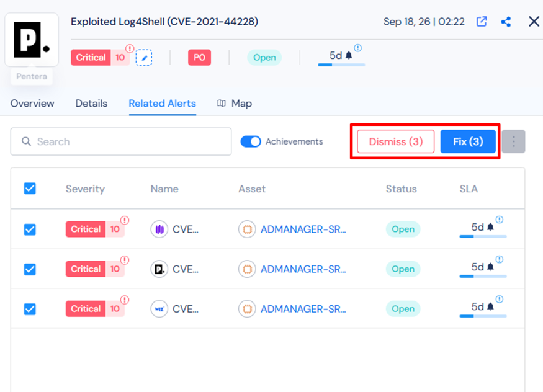Click the P0 priority badge
The image size is (543, 392).
point(199,58)
